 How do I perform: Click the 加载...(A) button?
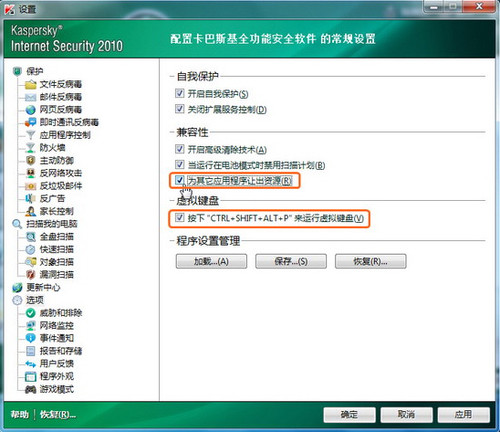[211, 261]
